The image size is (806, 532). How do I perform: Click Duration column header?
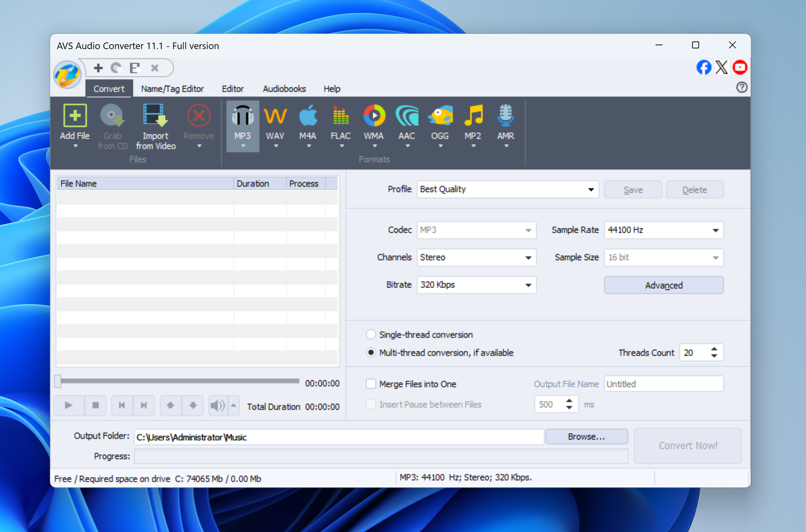tap(260, 183)
